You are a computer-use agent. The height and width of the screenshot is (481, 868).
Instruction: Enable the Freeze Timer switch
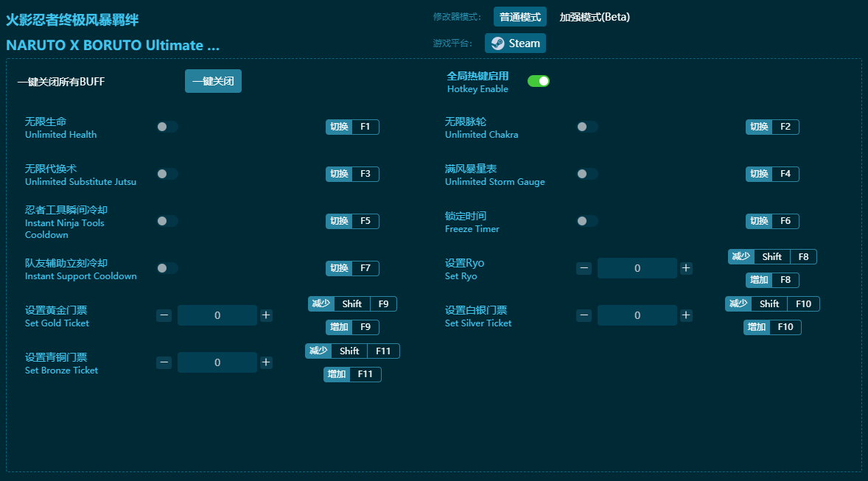click(x=587, y=221)
